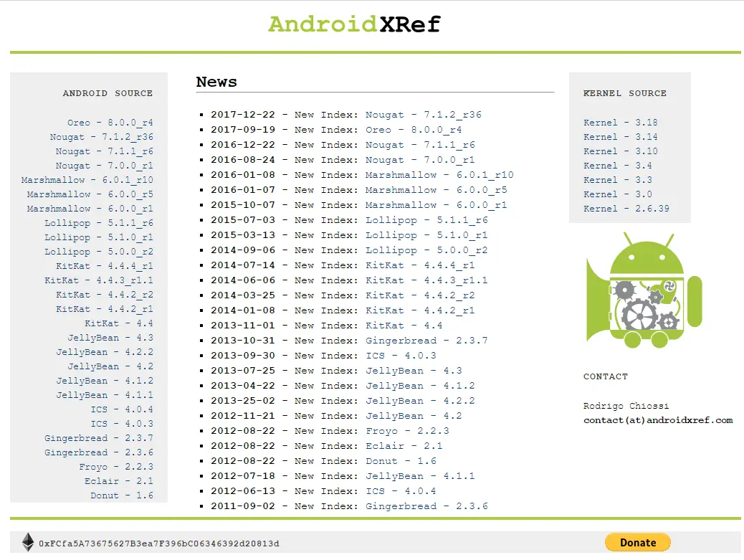Click news link KitKat - 4.4 dated 2013-11-01

pyautogui.click(x=404, y=326)
